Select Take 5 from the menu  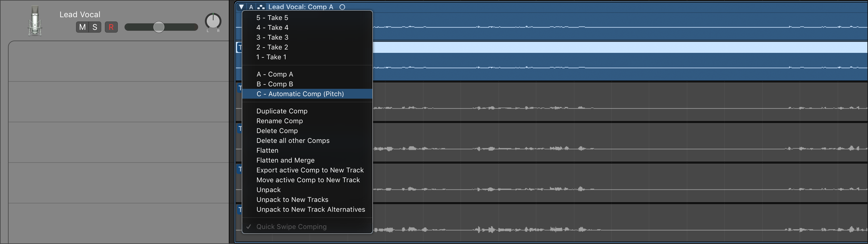click(272, 18)
